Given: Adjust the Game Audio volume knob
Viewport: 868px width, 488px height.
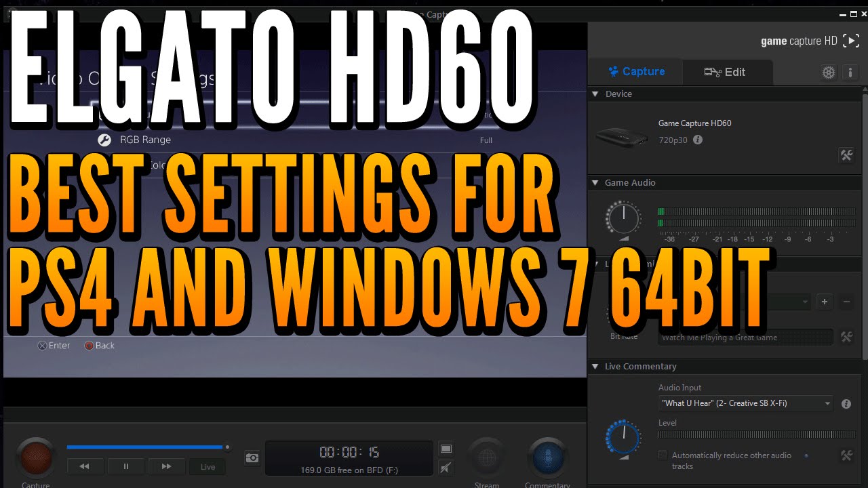Looking at the screenshot, I should pyautogui.click(x=623, y=218).
